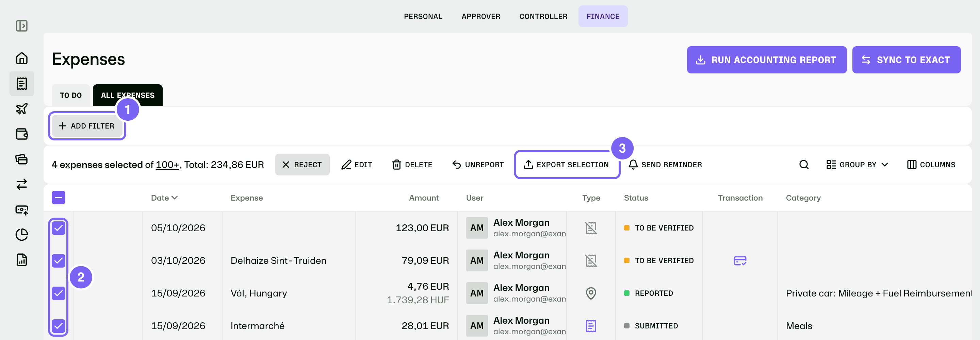Click Edit for selected expenses
980x340 pixels.
(357, 165)
